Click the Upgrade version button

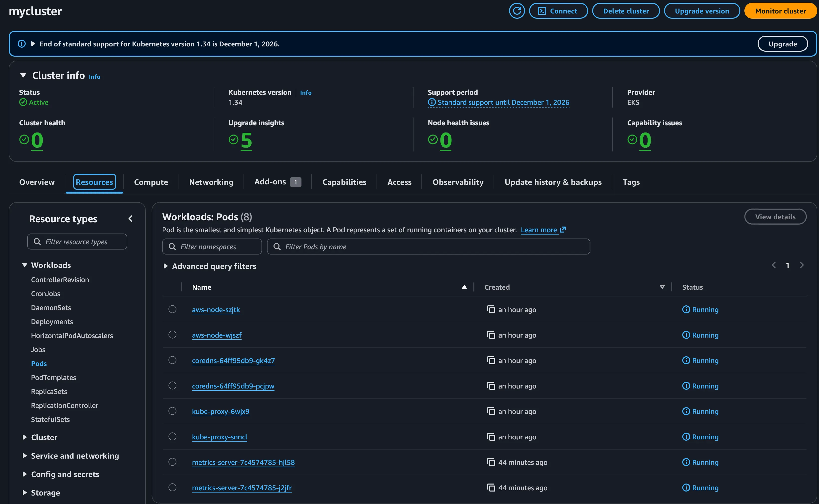(702, 11)
